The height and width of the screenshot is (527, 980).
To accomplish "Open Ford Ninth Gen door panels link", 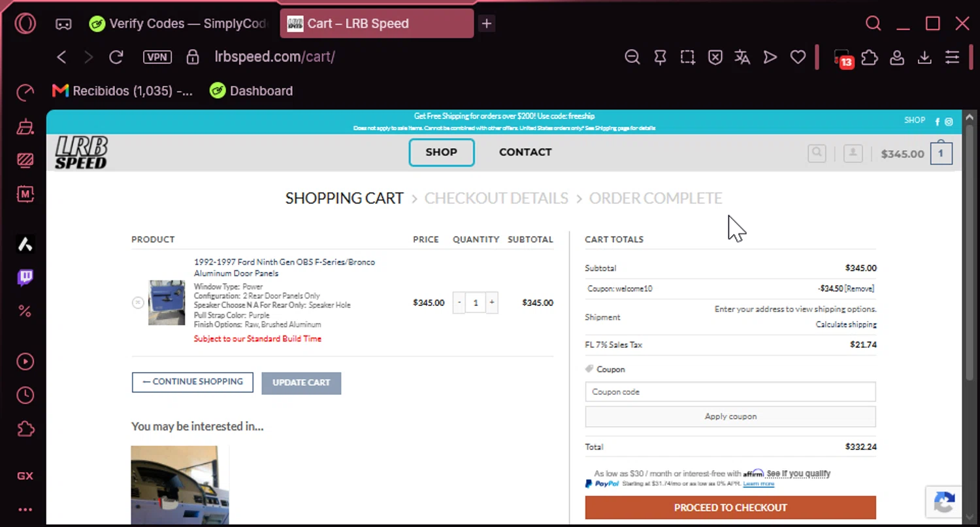I will tap(285, 267).
